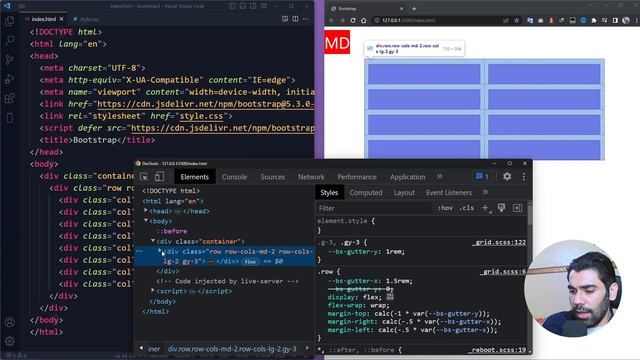Open Chrome side panel icon
640x360 pixels.
615,20
